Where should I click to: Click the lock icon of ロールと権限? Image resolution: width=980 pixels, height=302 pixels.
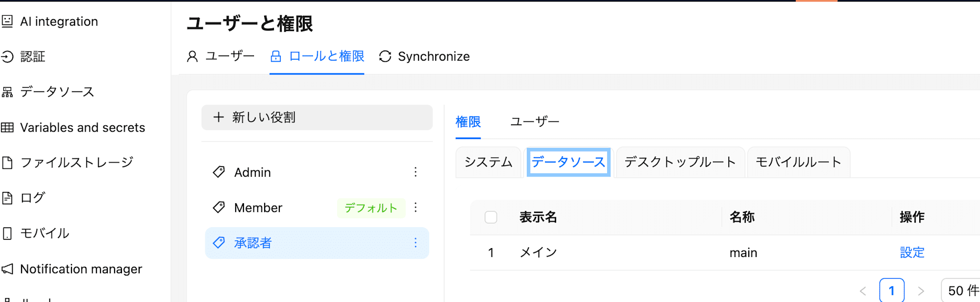(x=276, y=57)
